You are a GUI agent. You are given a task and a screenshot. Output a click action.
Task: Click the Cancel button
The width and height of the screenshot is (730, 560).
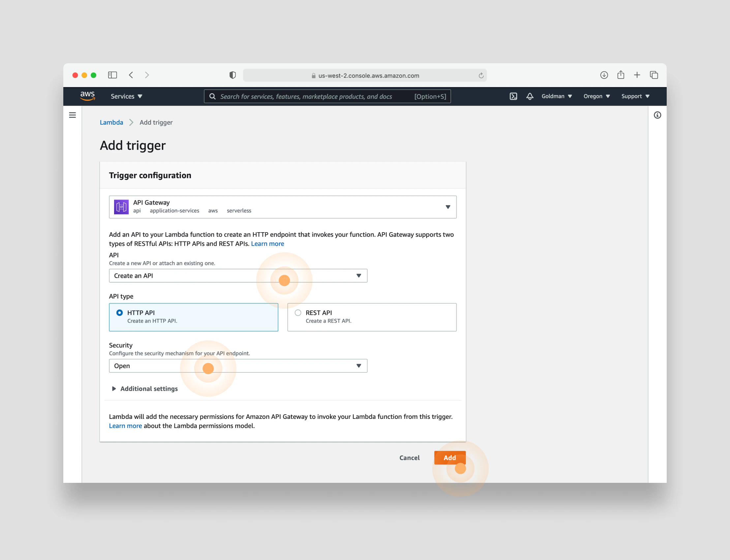[x=410, y=458]
